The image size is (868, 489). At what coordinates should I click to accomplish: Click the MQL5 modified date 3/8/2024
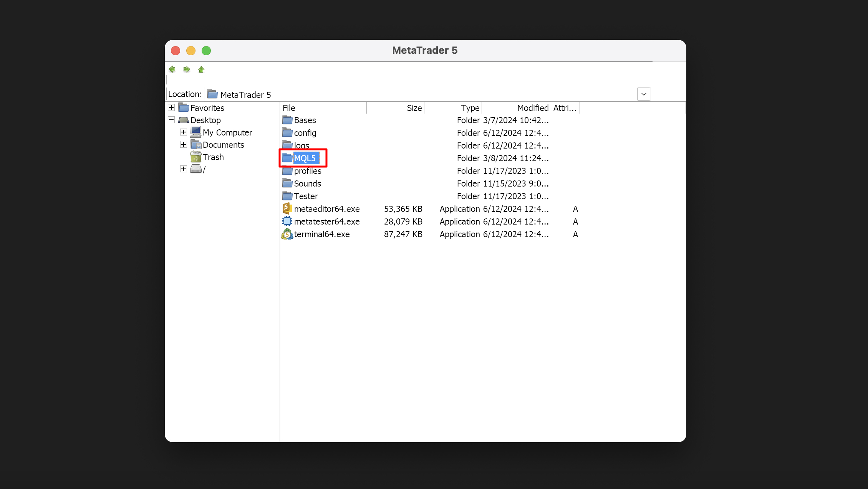pyautogui.click(x=516, y=158)
